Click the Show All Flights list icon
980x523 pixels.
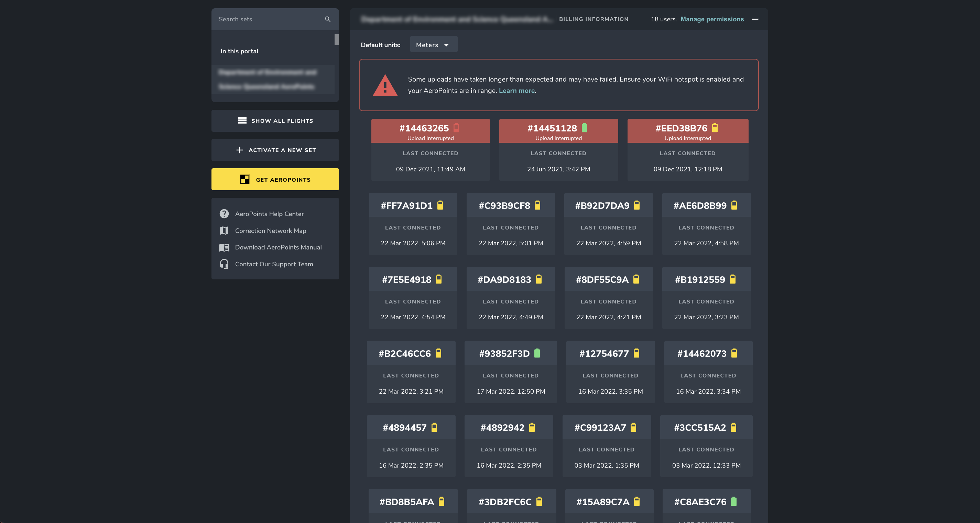(242, 121)
